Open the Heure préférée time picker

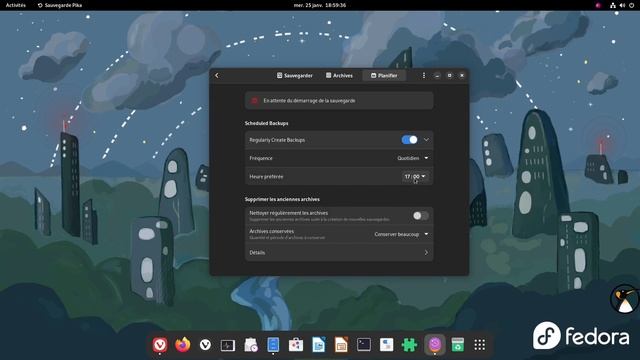pyautogui.click(x=415, y=176)
